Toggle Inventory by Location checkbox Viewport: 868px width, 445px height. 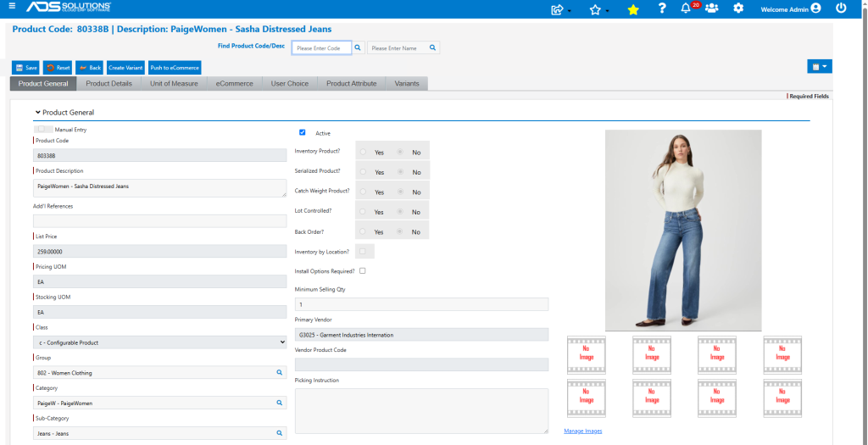[x=363, y=251]
